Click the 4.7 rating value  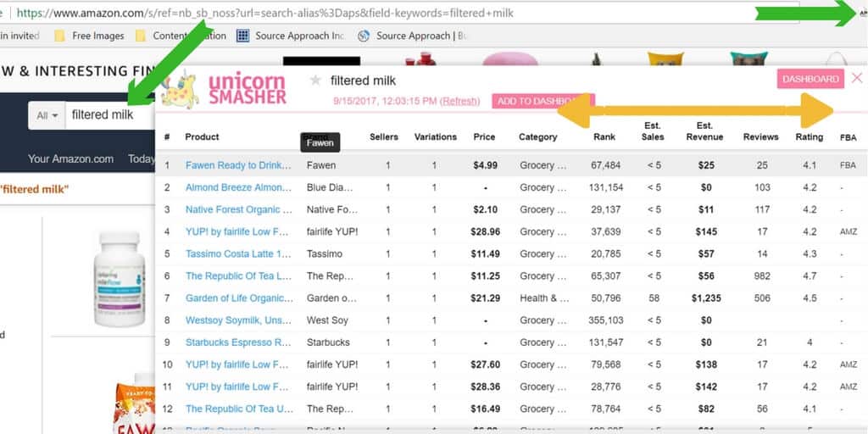(x=810, y=275)
